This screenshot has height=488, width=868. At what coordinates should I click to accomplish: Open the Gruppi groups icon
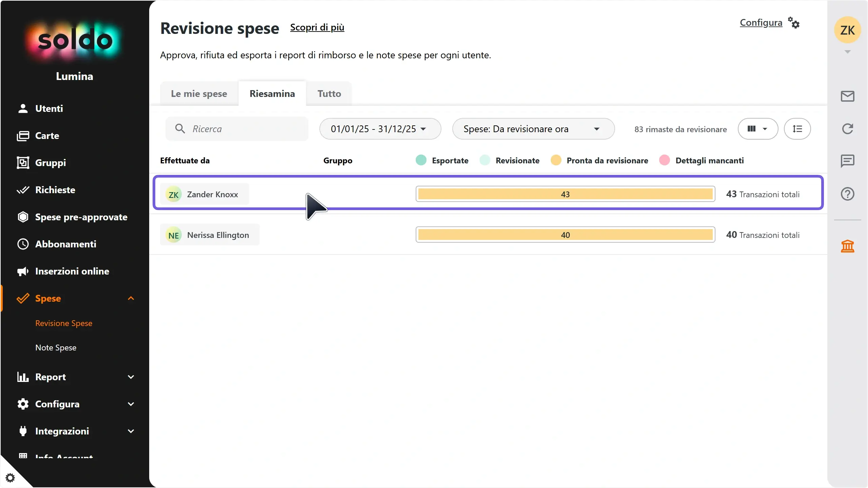click(x=23, y=163)
